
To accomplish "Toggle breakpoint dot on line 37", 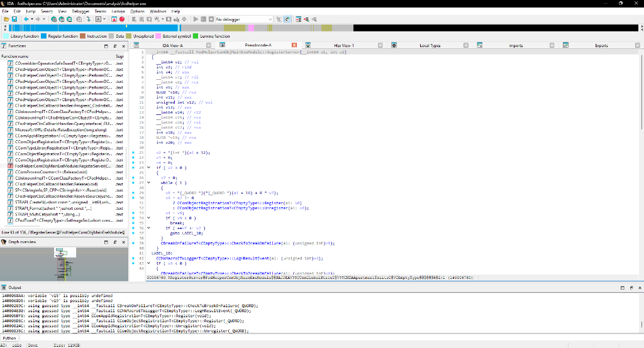I will [x=133, y=233].
